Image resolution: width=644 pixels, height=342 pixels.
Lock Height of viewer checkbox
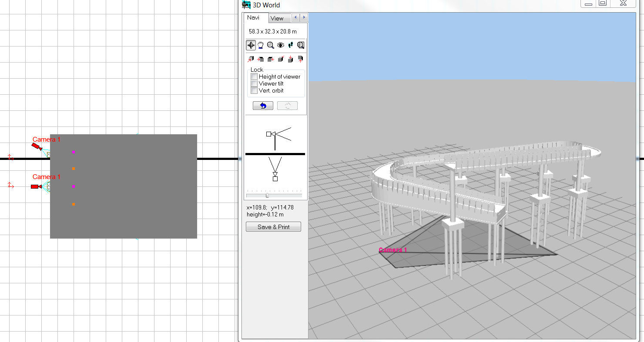[254, 76]
